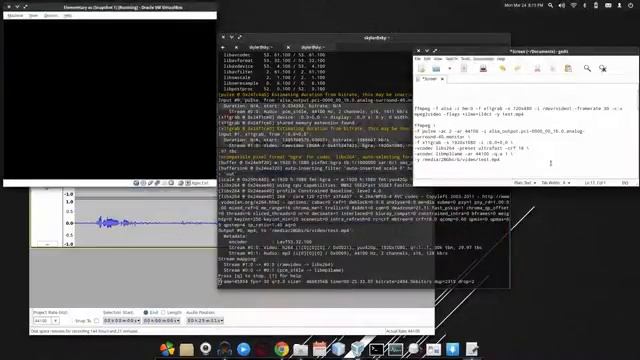
Task: Click the Selection Start time field in Audacity
Action: coord(122,321)
